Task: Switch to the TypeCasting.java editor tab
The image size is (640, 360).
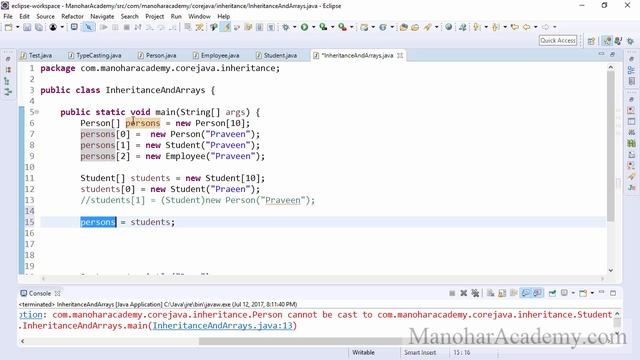Action: coord(95,56)
